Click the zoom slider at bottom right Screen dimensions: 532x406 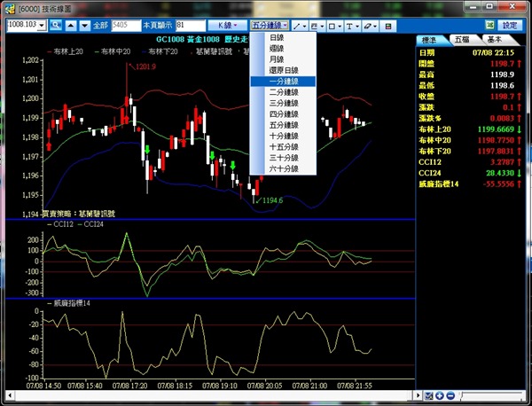[491, 395]
